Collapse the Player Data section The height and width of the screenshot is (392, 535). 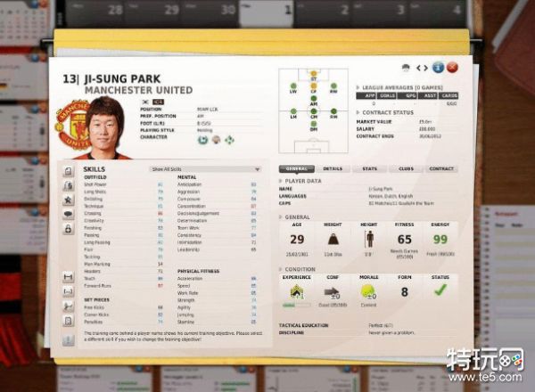(x=281, y=181)
